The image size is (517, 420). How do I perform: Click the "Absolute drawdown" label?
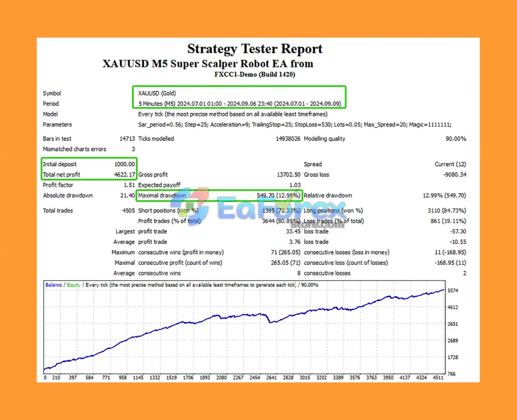pyautogui.click(x=68, y=195)
